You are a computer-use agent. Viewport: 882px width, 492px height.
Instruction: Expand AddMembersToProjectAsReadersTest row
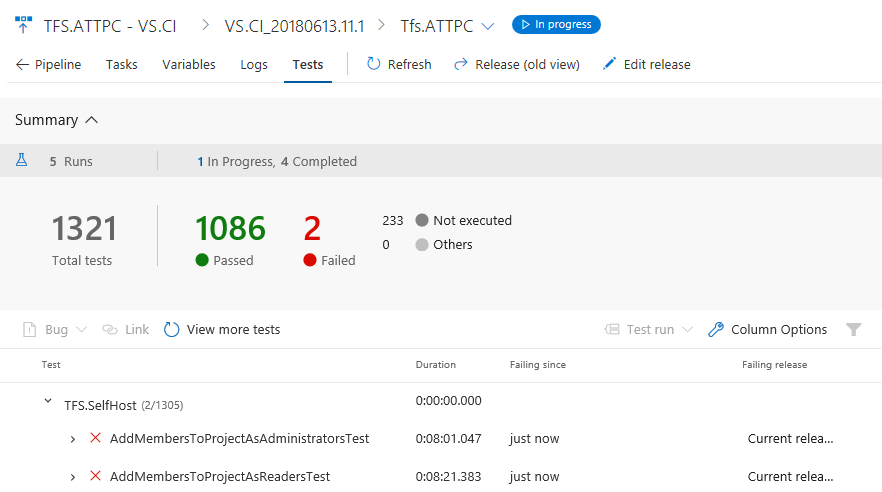click(73, 477)
